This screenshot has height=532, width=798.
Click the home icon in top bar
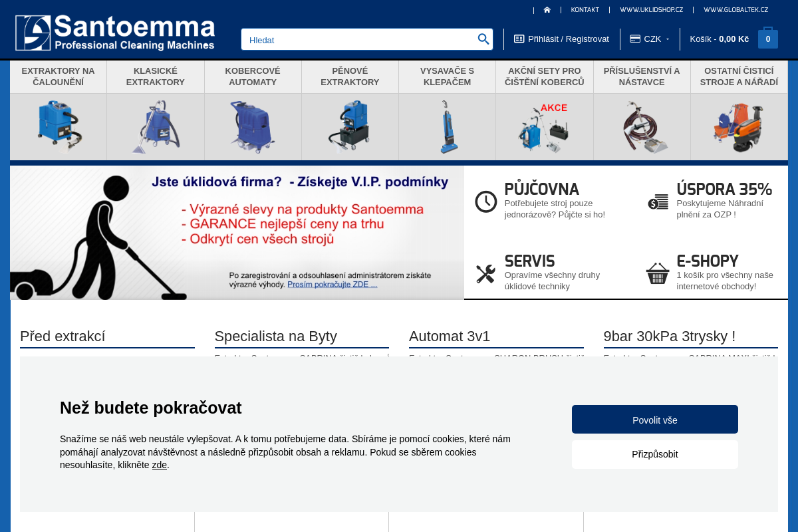coord(547,10)
